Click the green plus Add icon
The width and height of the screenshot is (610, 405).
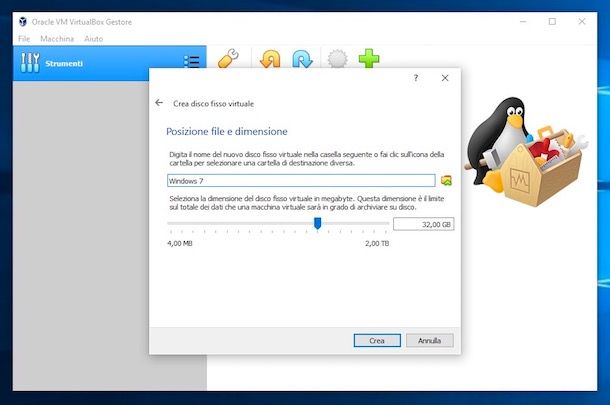coord(369,58)
